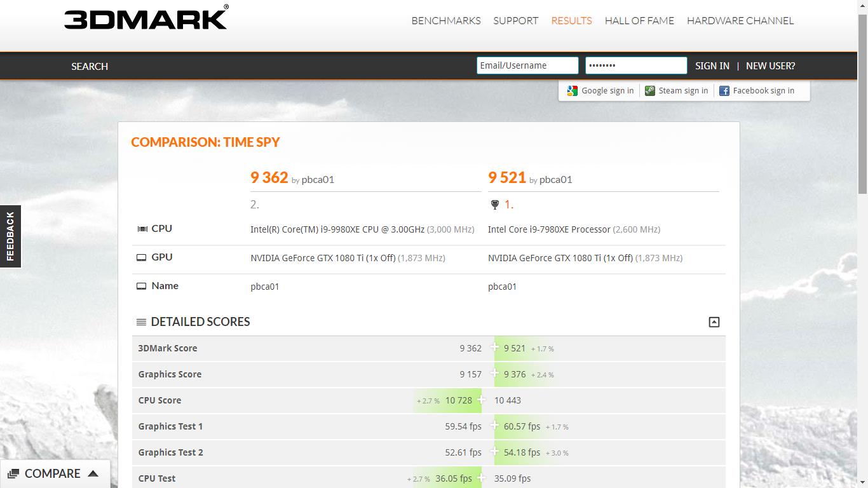The width and height of the screenshot is (868, 488).
Task: Click the 9 362 score heading
Action: pyautogui.click(x=269, y=177)
